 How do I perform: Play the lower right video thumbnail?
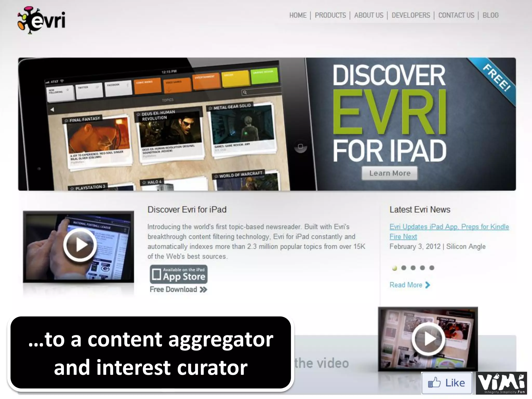(x=428, y=339)
